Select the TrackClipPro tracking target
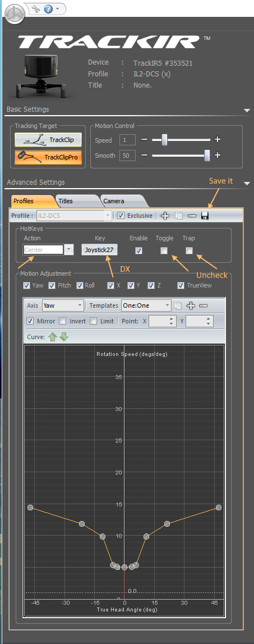 click(x=48, y=157)
